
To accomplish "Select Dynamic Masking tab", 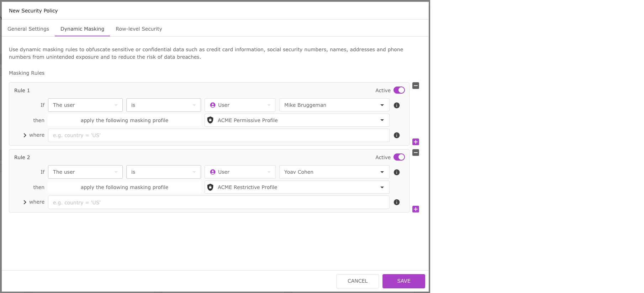I will (x=82, y=29).
